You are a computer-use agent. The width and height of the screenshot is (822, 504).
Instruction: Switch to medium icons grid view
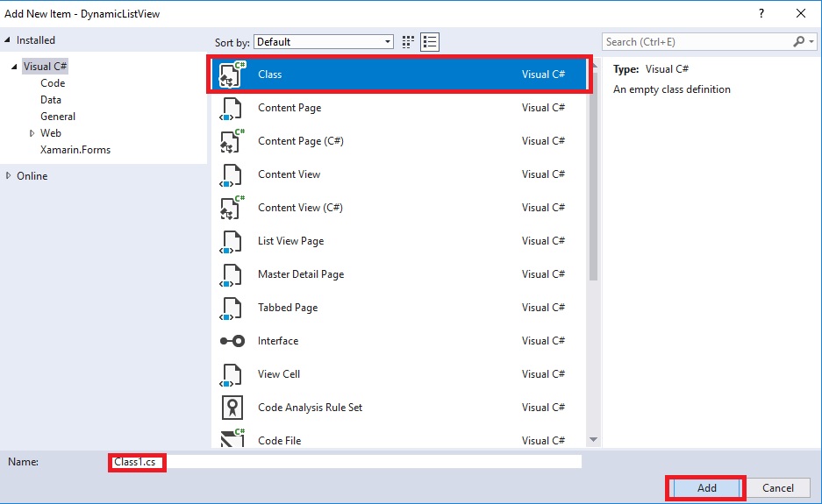(x=408, y=42)
